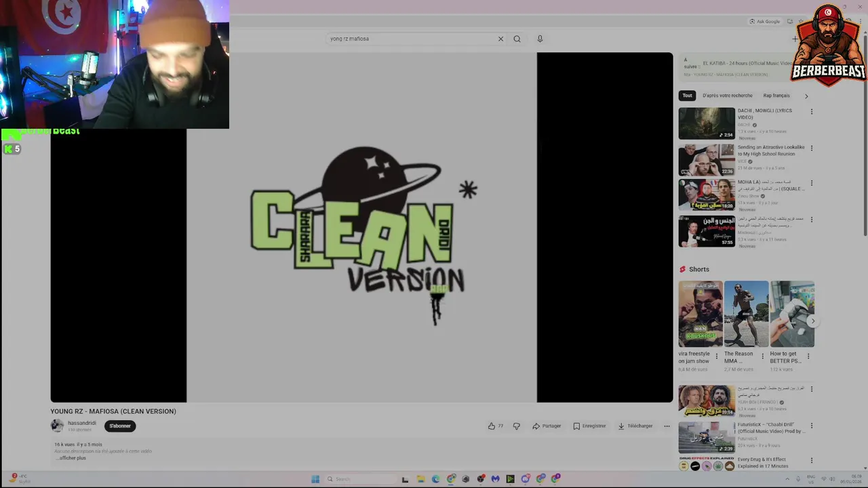Viewport: 868px width, 488px height.
Task: Click the CLEAN VERSION video player
Action: tap(361, 228)
